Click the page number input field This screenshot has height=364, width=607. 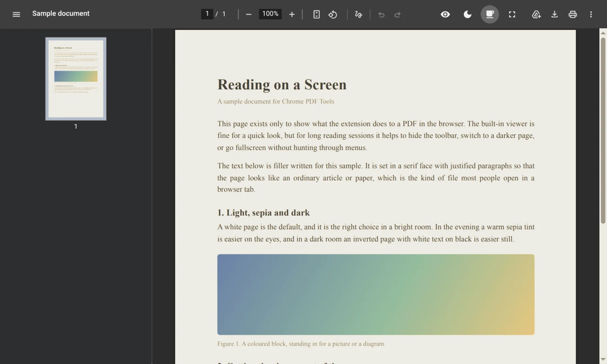tap(207, 14)
